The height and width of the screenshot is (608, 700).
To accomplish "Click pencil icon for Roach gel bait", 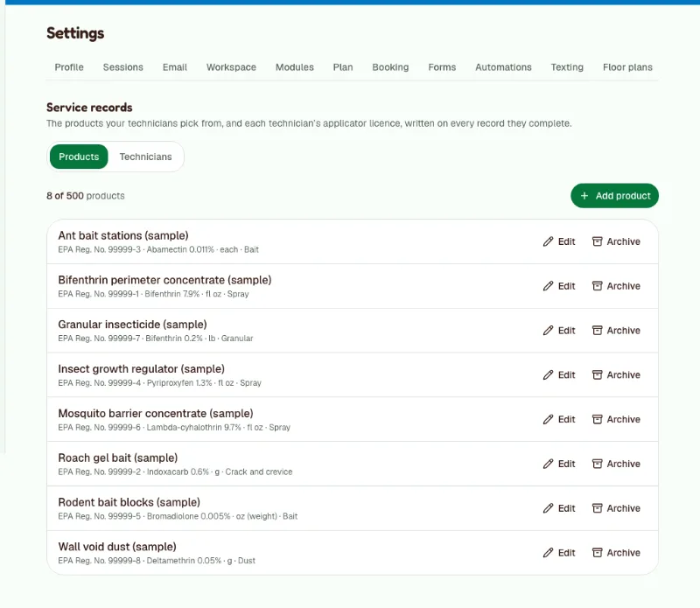I will tap(549, 464).
